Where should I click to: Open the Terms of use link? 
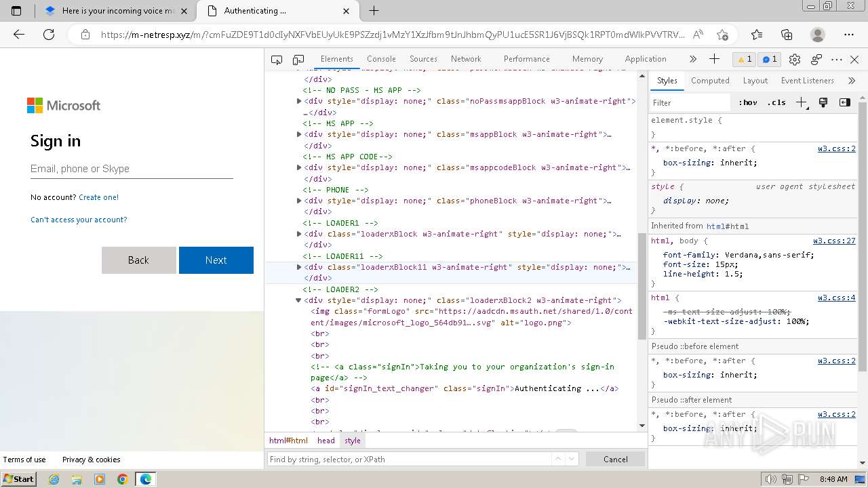coord(24,460)
